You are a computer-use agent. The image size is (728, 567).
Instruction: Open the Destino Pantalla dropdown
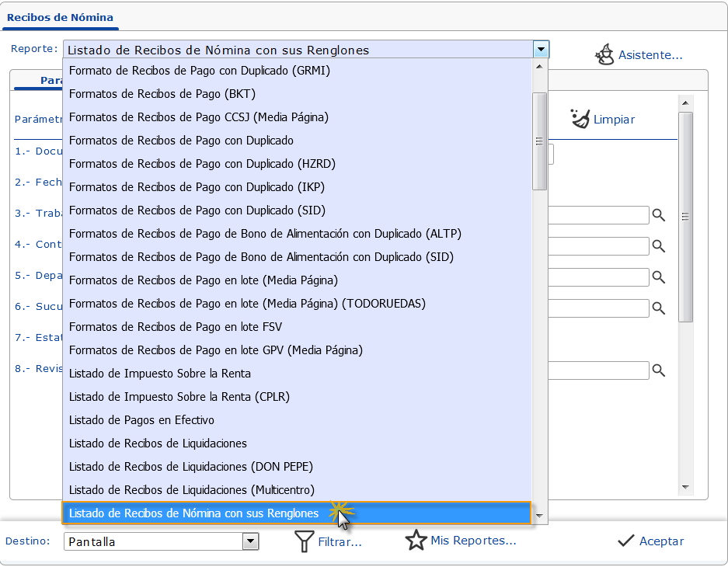(x=250, y=541)
